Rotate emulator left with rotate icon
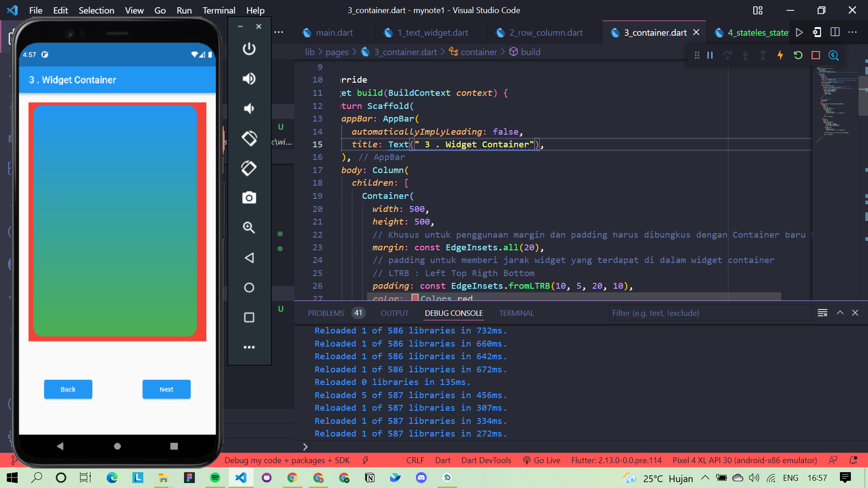This screenshot has width=868, height=488. point(249,138)
